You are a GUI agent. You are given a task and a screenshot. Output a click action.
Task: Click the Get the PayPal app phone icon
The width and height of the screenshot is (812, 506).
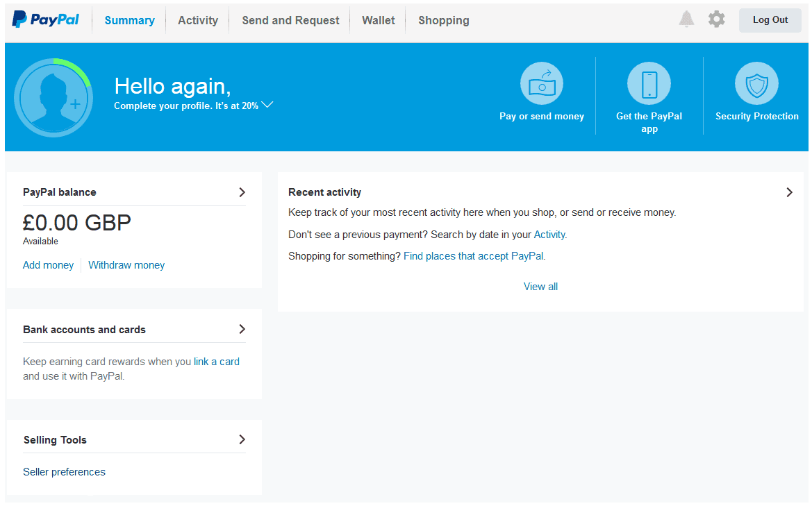point(649,84)
